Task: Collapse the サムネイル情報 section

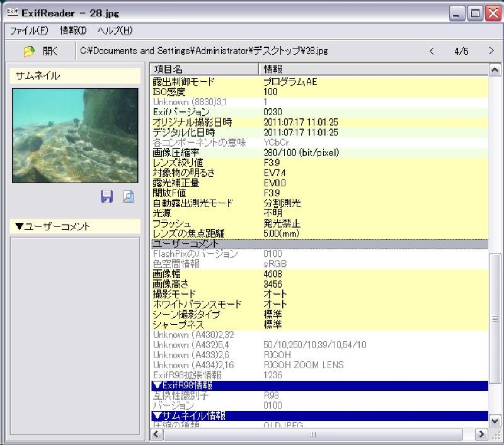Action: [x=157, y=415]
